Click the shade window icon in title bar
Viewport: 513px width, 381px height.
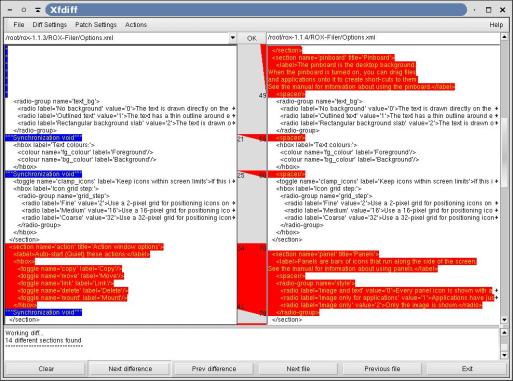pos(38,10)
